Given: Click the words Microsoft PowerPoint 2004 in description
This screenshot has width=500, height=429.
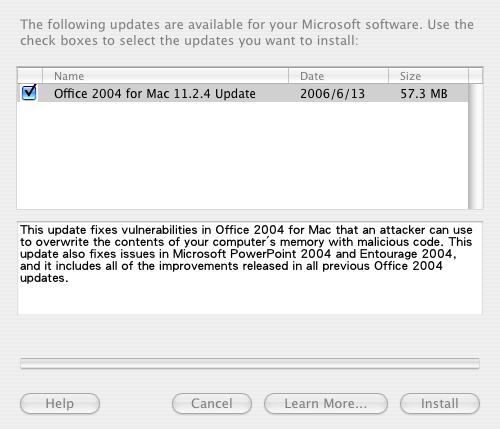Looking at the screenshot, I should point(252,254).
